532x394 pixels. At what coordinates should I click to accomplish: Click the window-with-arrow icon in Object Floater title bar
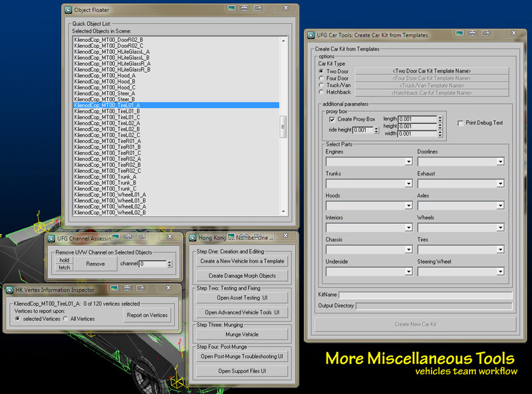click(x=257, y=8)
